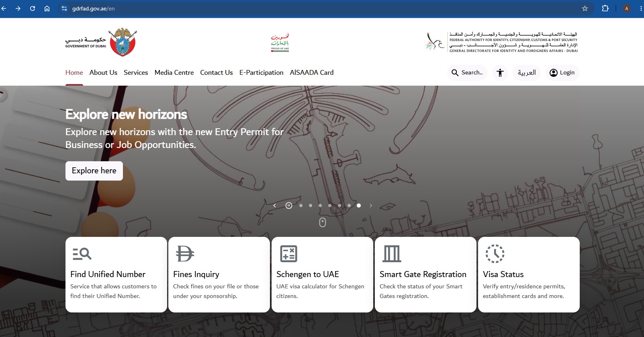Click the "Explore new horizons" banner heading
Screen dimensions: 644x337
(x=126, y=114)
